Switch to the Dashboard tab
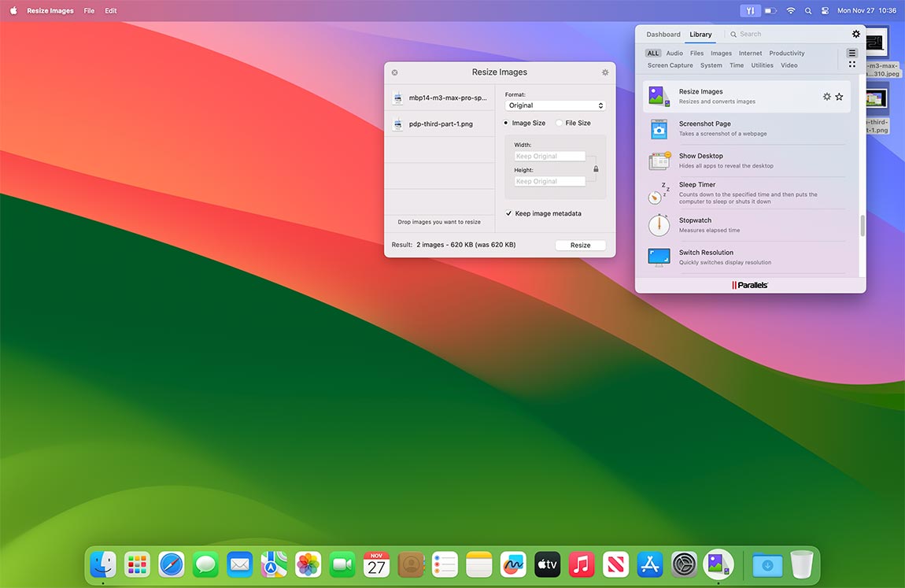The width and height of the screenshot is (905, 588). coord(663,34)
